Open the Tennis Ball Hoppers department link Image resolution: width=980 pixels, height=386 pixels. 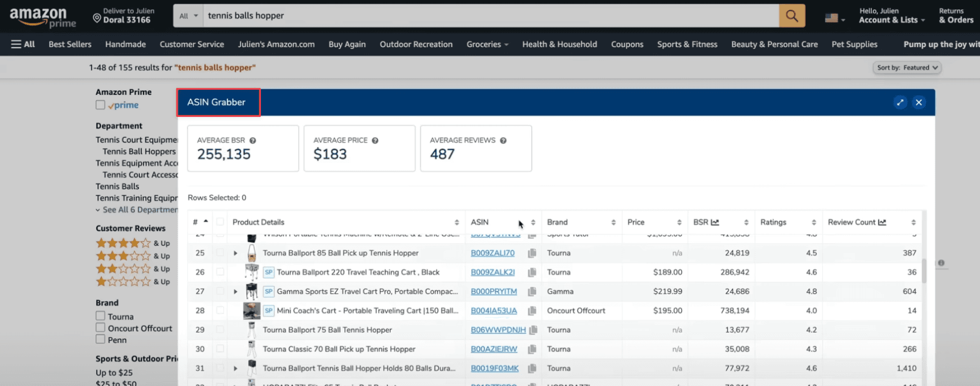pos(139,152)
